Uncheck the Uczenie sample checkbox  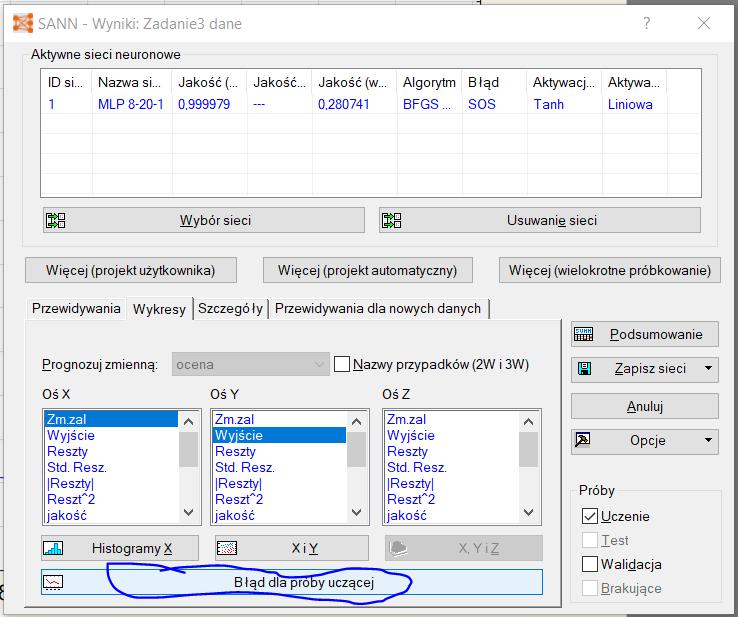click(x=590, y=516)
